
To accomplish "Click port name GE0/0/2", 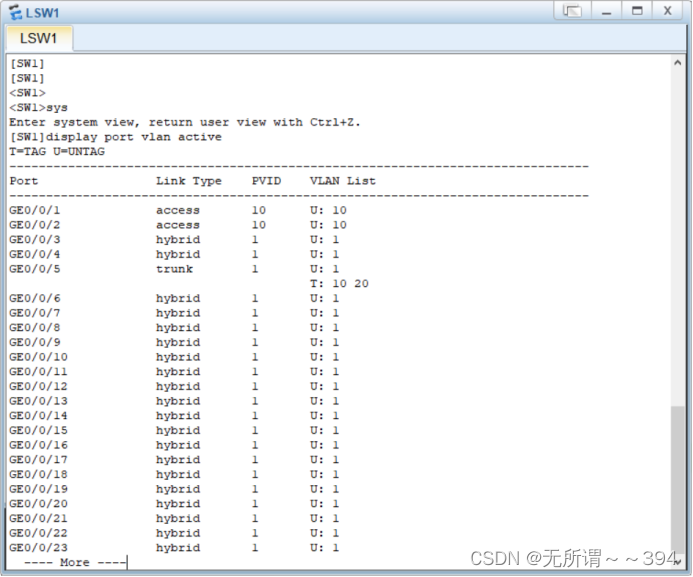I will pyautogui.click(x=34, y=225).
